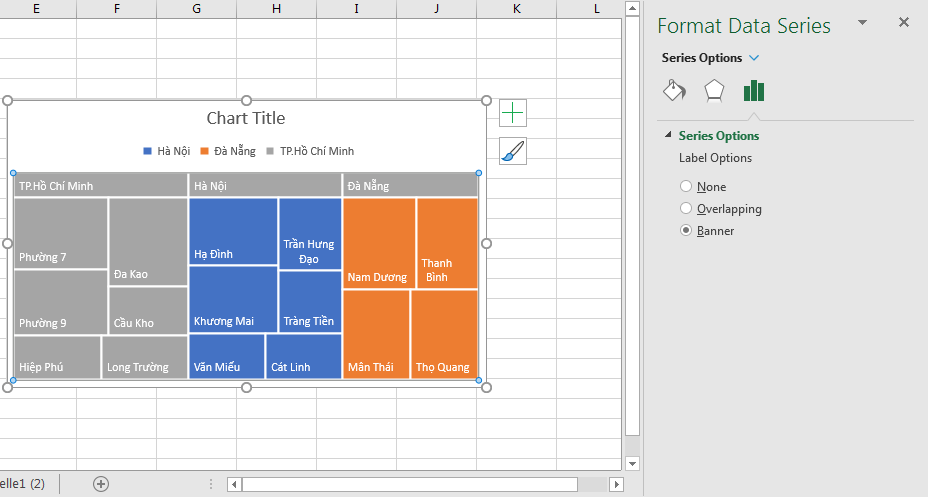The height and width of the screenshot is (497, 928).
Task: Open the Fill & Line paint bucket tab
Action: (x=674, y=91)
